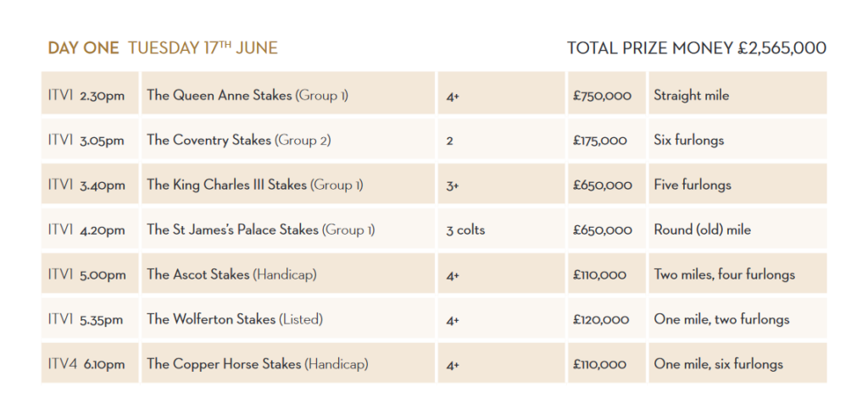Click the ITV1 2.30pm time cell
The width and height of the screenshot is (868, 415).
[90, 93]
